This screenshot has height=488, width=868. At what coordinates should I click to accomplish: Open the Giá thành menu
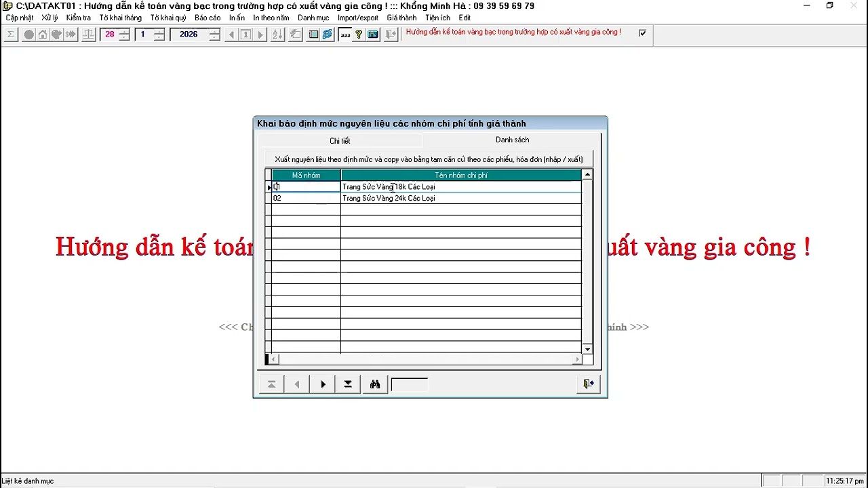[401, 18]
